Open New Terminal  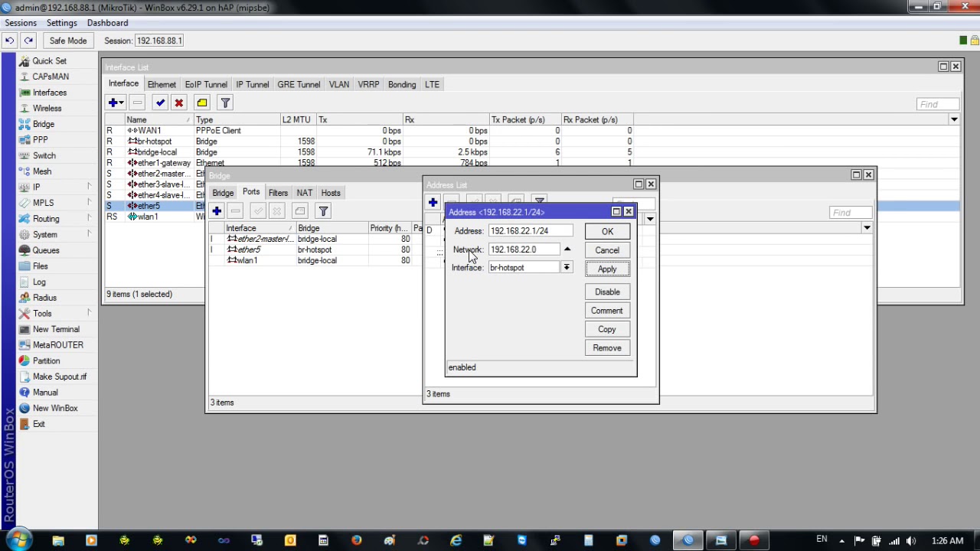[x=56, y=329]
